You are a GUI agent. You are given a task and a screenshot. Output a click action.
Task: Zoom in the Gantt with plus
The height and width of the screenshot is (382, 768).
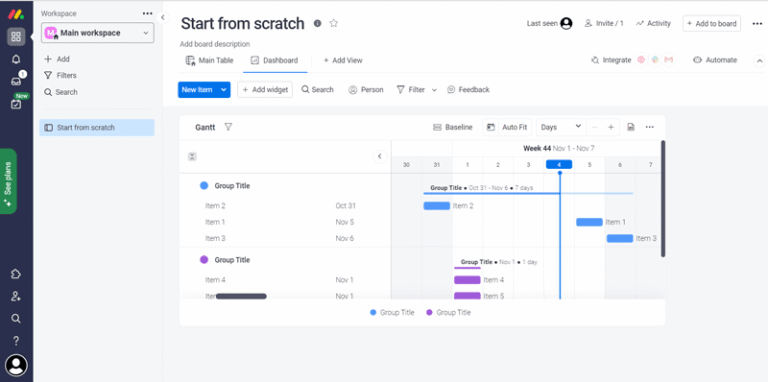[x=611, y=127]
